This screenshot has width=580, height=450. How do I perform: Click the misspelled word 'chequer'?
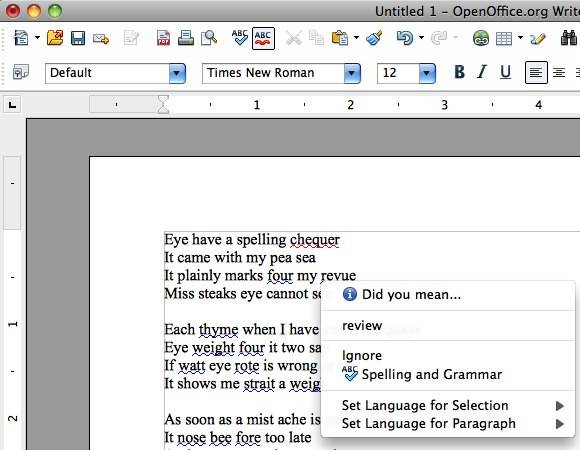(x=314, y=240)
